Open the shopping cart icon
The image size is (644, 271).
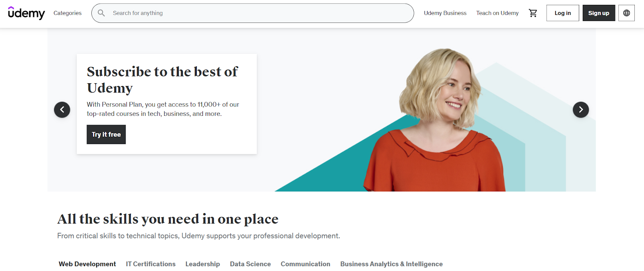pyautogui.click(x=533, y=13)
